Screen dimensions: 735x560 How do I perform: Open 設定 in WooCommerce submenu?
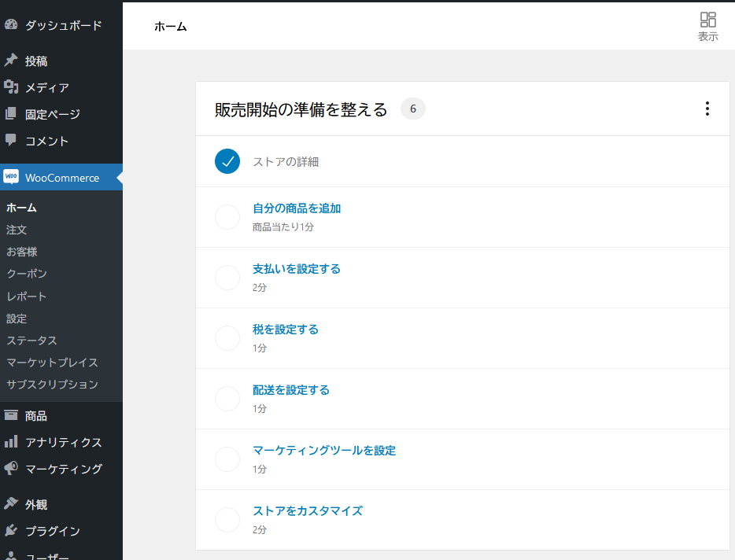point(17,319)
